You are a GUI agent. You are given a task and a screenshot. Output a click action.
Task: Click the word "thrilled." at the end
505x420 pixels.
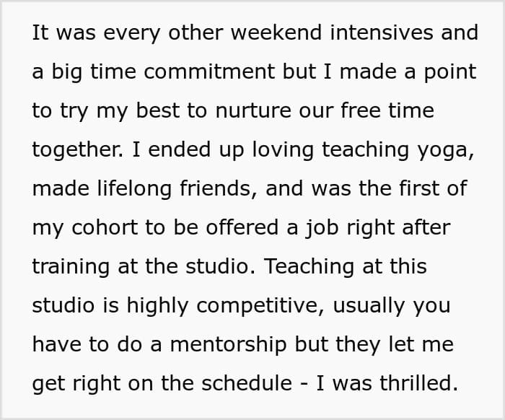pos(418,383)
